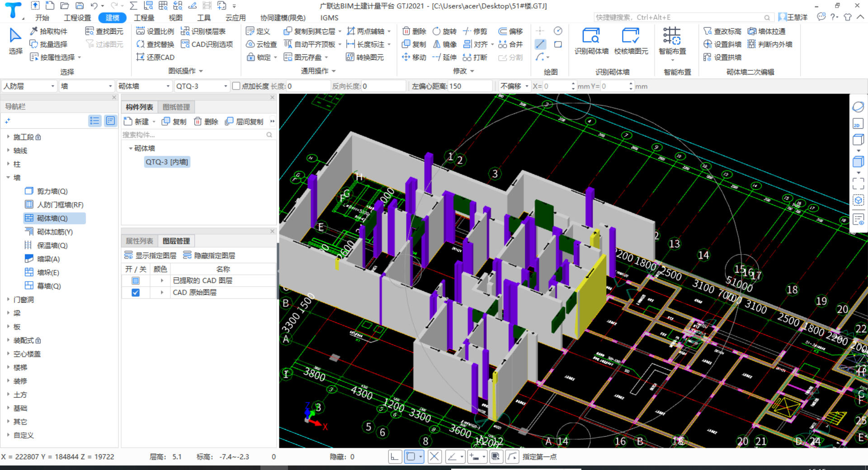The height and width of the screenshot is (470, 868).
Task: Click the 设置斜墙 inclined wall tool
Action: pos(722,44)
